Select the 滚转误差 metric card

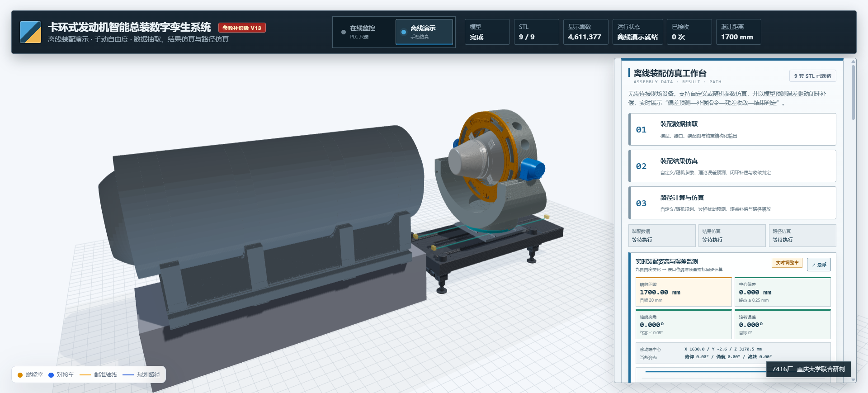click(x=783, y=324)
